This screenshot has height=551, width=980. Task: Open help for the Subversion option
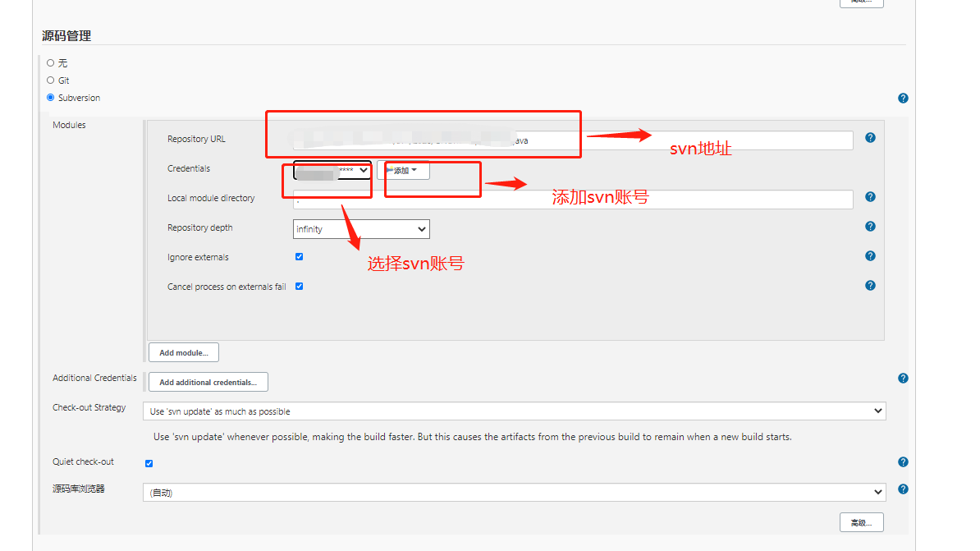903,99
